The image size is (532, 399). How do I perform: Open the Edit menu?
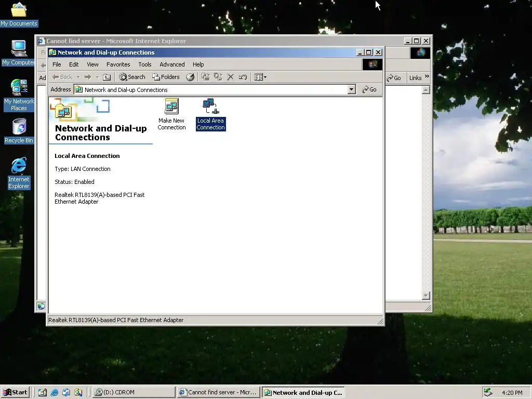(x=74, y=64)
